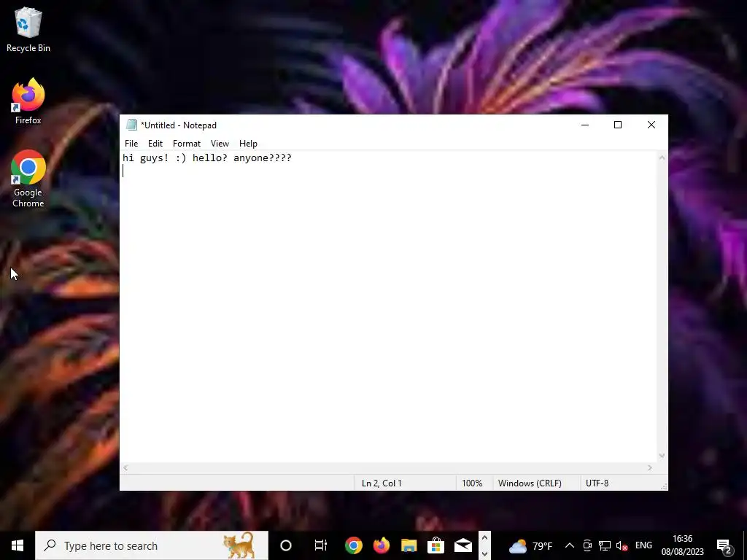Viewport: 747px width, 560px height.
Task: Open the Edit menu in Notepad
Action: (155, 144)
